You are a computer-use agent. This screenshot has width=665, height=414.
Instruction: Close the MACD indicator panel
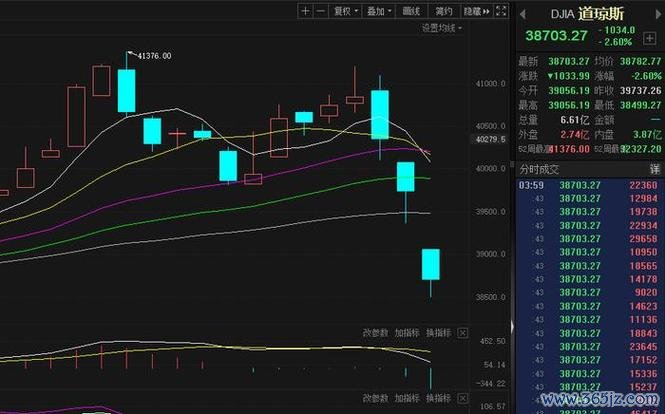point(463,333)
